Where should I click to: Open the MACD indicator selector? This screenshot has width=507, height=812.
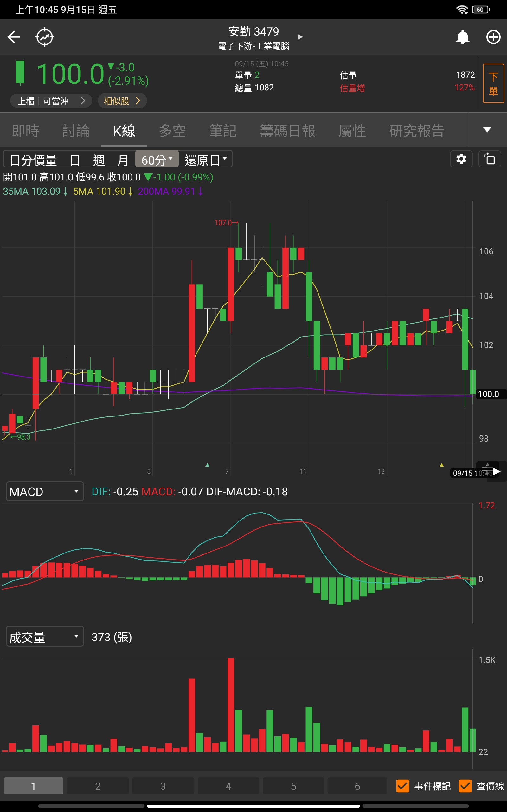45,492
